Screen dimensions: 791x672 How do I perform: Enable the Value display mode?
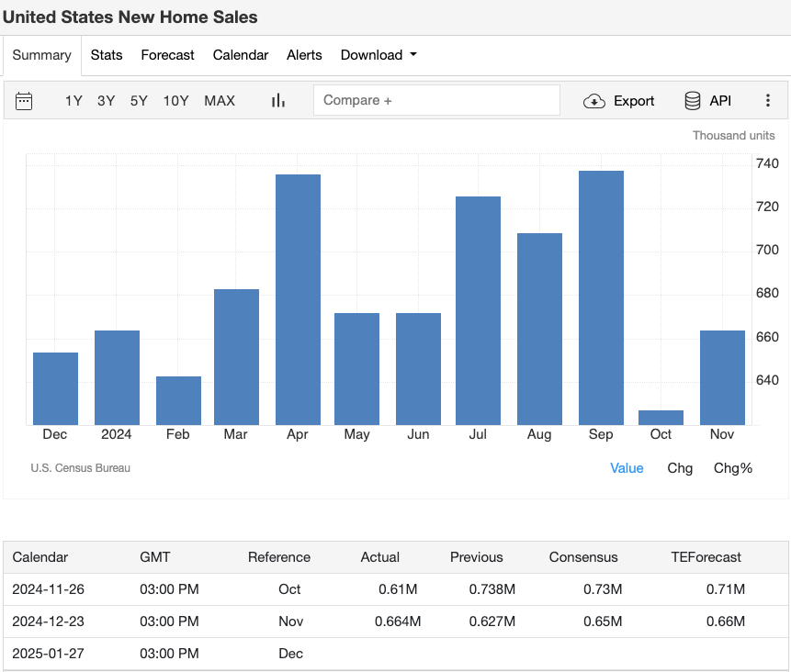click(x=627, y=468)
